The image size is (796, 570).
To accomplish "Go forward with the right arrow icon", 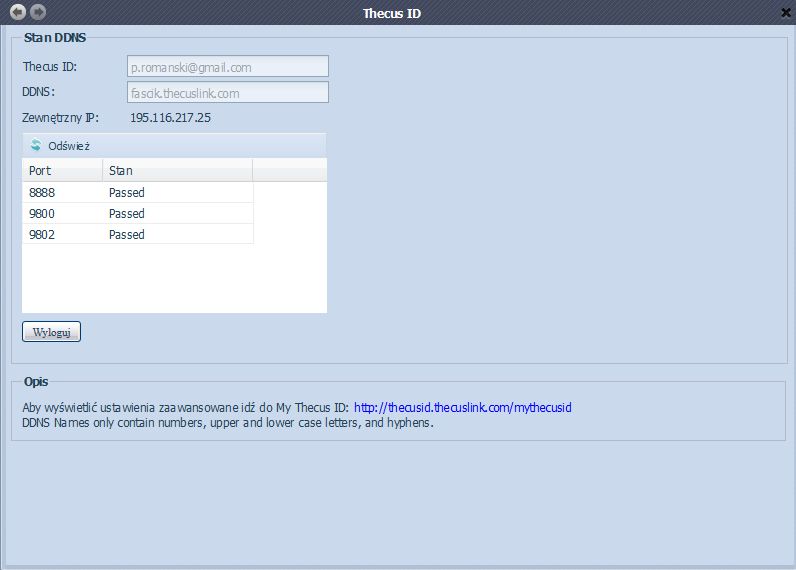I will coord(38,12).
